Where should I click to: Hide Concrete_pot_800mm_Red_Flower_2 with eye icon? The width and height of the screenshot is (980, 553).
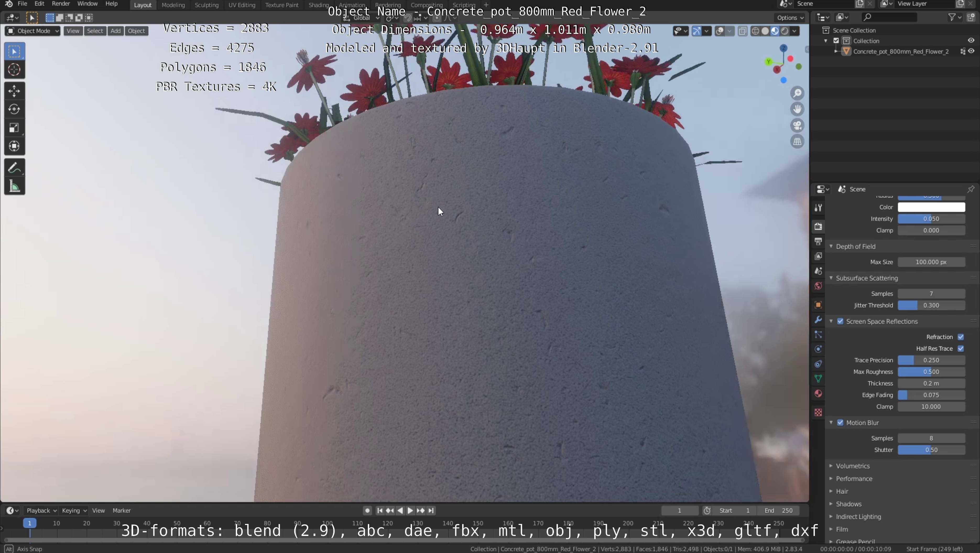coord(971,51)
